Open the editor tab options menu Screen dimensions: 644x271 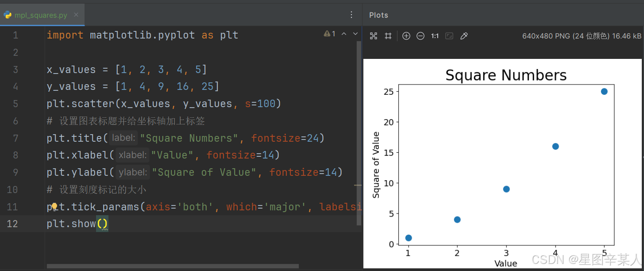pyautogui.click(x=351, y=15)
